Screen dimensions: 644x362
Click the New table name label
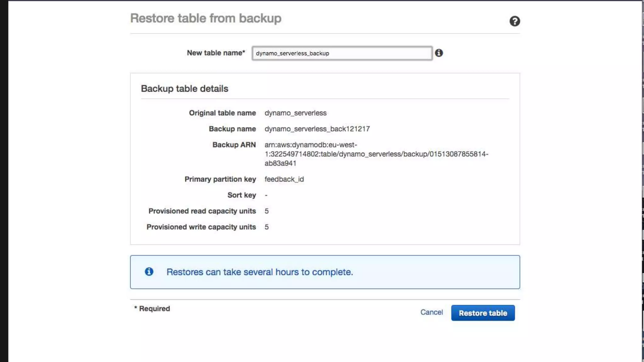click(x=216, y=53)
